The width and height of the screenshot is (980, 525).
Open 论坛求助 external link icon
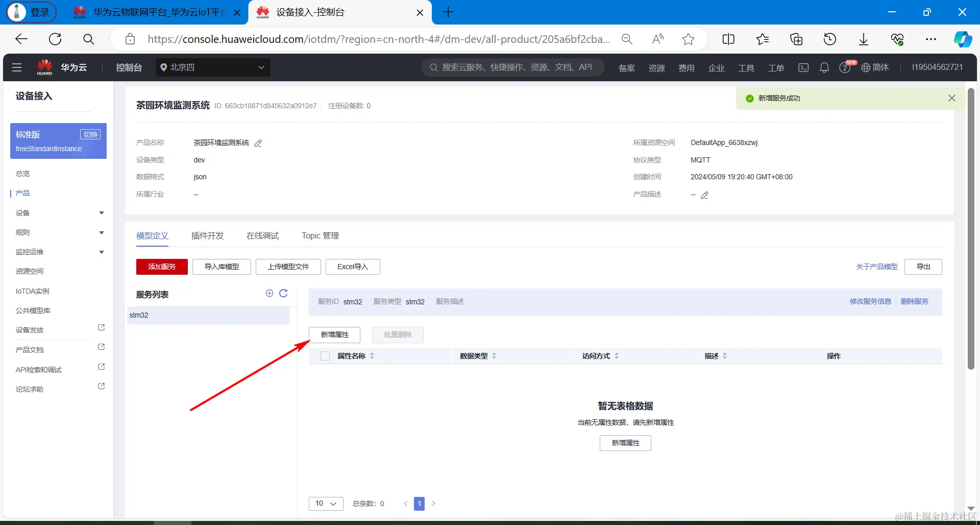click(x=101, y=386)
